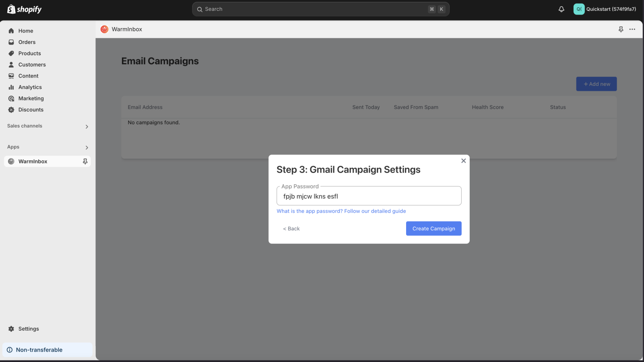Image resolution: width=644 pixels, height=362 pixels.
Task: Open the Analytics section
Action: [30, 87]
